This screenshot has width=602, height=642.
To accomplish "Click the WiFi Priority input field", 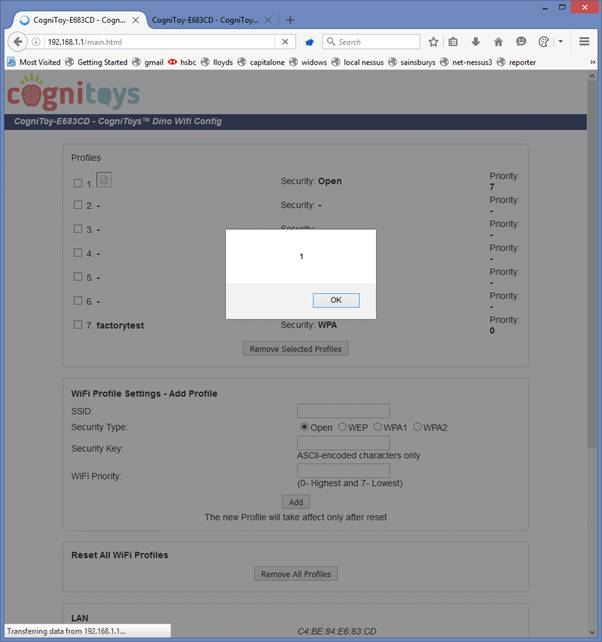I will (x=343, y=470).
